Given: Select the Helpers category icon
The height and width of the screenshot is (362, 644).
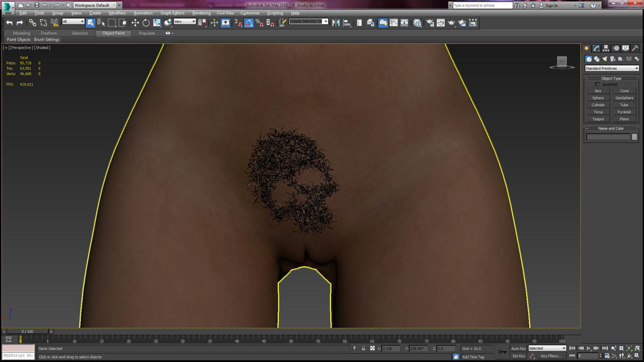Looking at the screenshot, I should 620,59.
